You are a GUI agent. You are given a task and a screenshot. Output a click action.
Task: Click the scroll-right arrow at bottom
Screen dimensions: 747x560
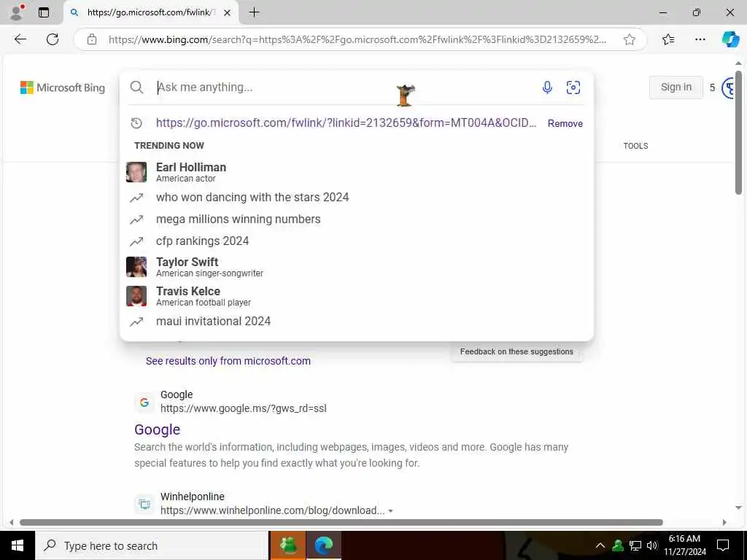(x=724, y=522)
